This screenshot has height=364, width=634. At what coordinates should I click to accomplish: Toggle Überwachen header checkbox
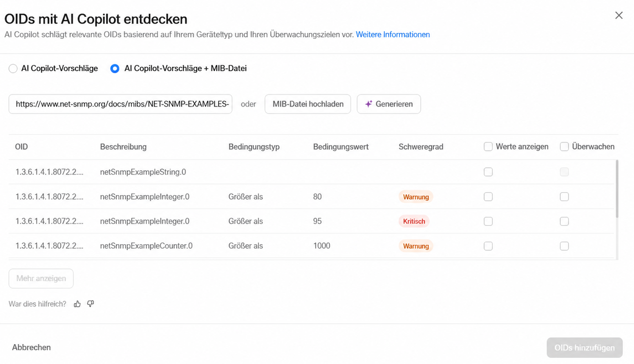click(564, 146)
